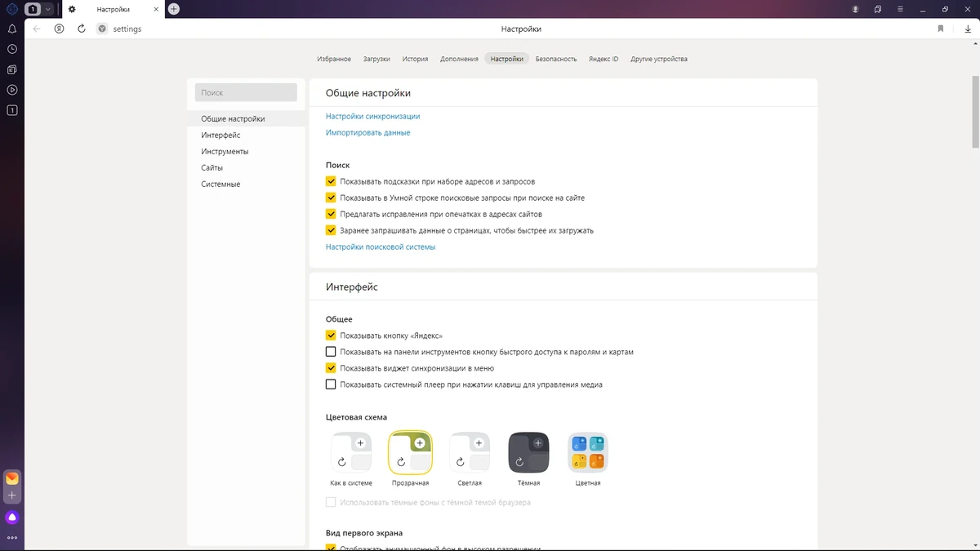Switch to the Загрузки tab
Image resolution: width=980 pixels, height=551 pixels.
pos(376,59)
